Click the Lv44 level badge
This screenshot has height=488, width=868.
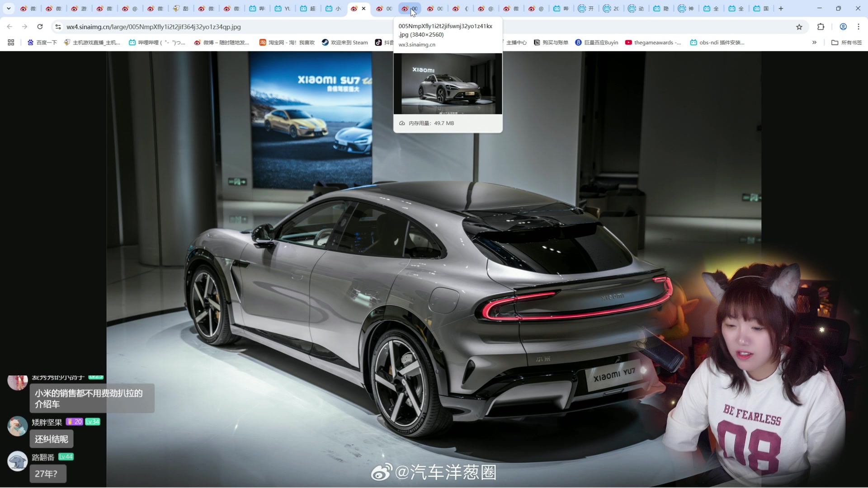[x=66, y=457]
